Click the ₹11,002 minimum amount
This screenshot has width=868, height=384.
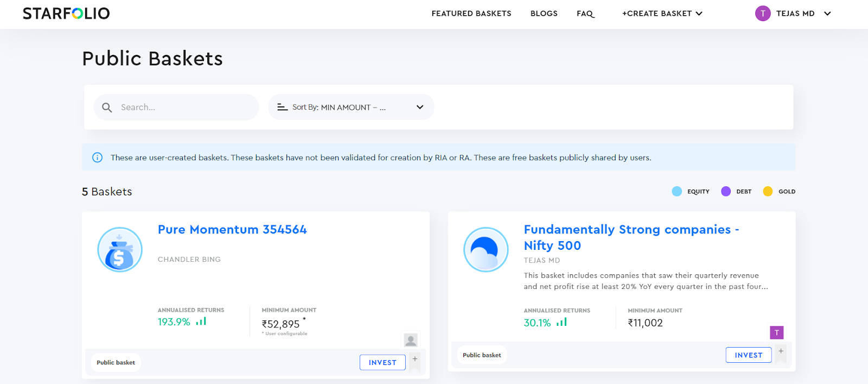coord(645,323)
